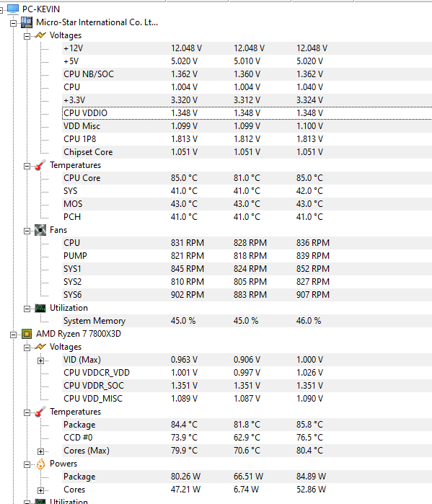
Task: Click the motherboard Voltages lightning icon
Action: pyautogui.click(x=40, y=35)
